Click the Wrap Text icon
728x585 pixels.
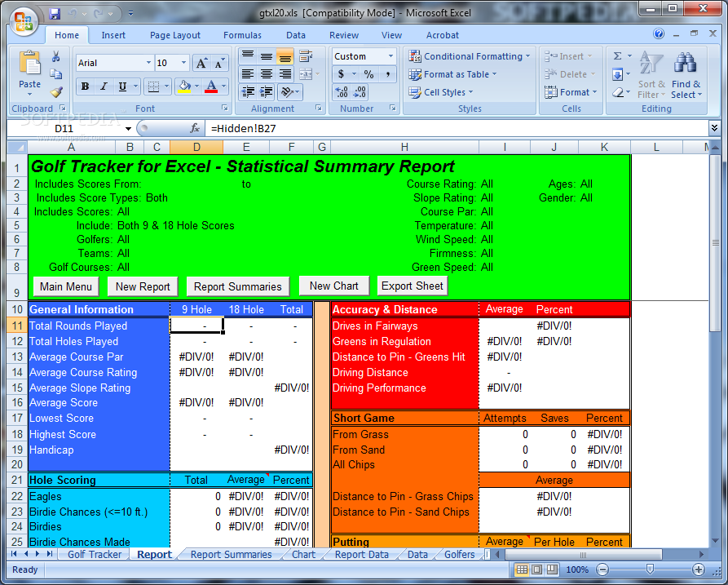pos(306,56)
